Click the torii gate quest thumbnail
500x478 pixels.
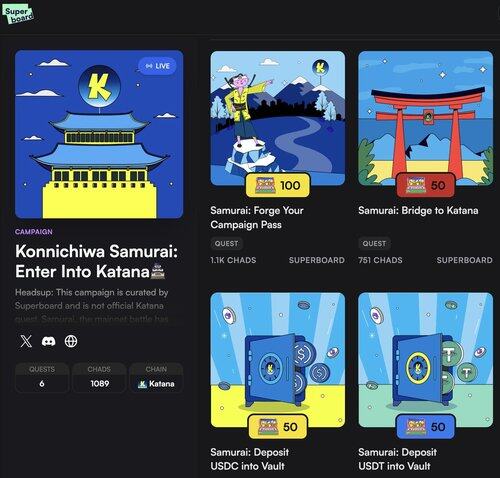(426, 118)
